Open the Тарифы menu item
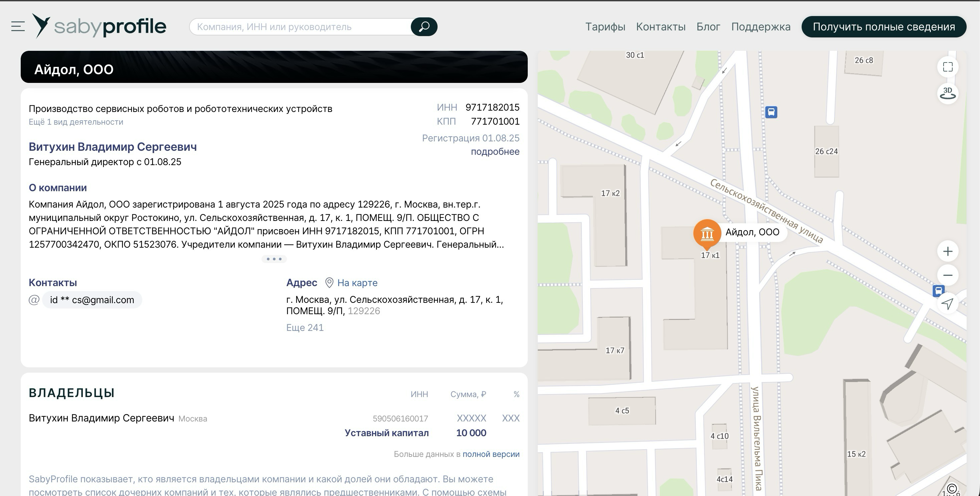Screen dimensions: 980x496 (605, 27)
